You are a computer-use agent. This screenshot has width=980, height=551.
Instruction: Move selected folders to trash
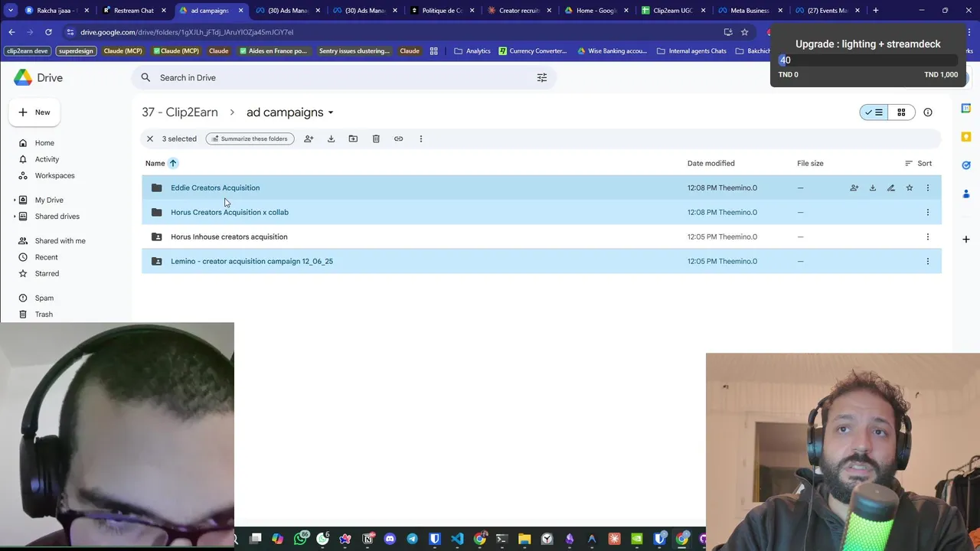point(376,139)
